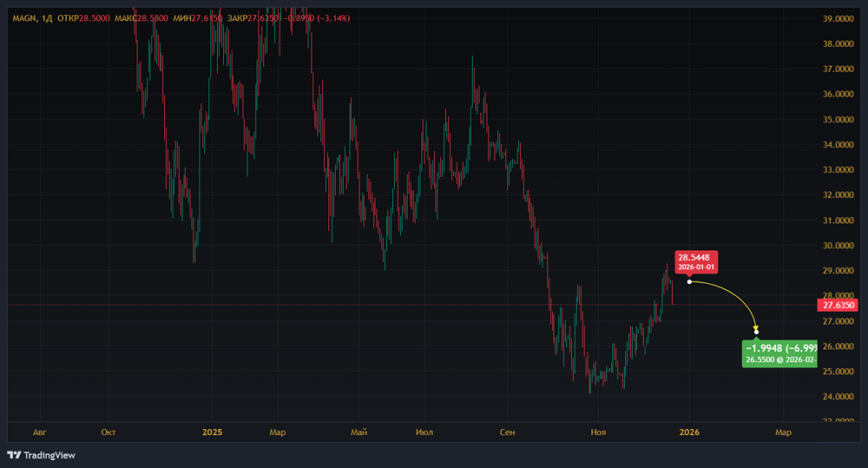
Task: Click the green −1.9948 forecast result label
Action: click(779, 354)
